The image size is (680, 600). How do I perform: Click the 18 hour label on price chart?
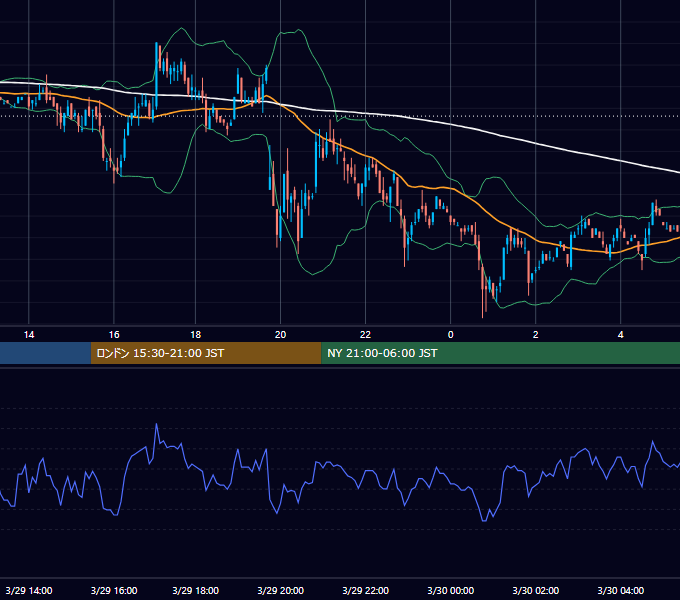196,335
